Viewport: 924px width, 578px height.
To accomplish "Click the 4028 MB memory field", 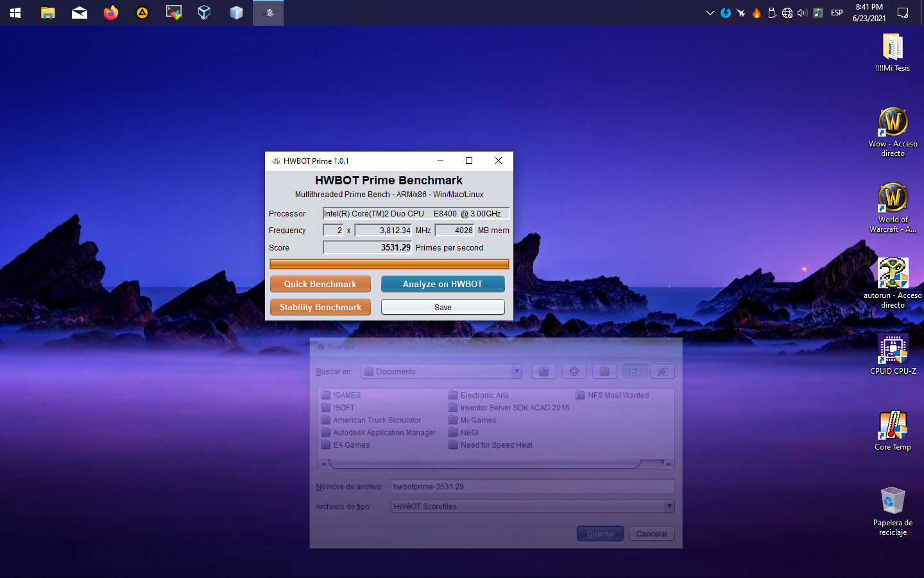I will point(454,230).
